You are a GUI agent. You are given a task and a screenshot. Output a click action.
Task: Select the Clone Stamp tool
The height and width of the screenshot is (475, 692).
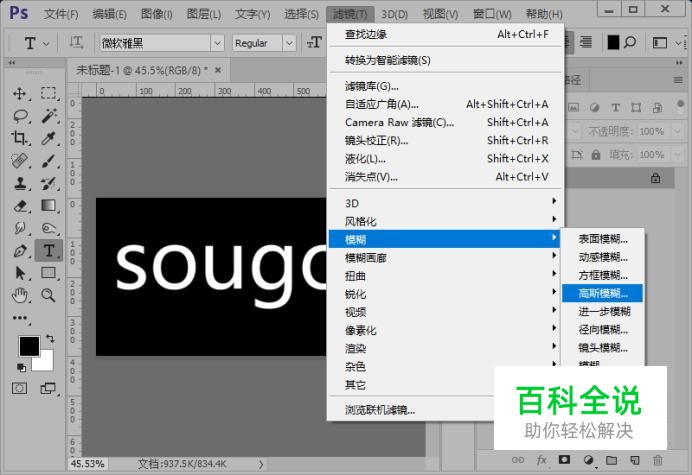tap(19, 183)
